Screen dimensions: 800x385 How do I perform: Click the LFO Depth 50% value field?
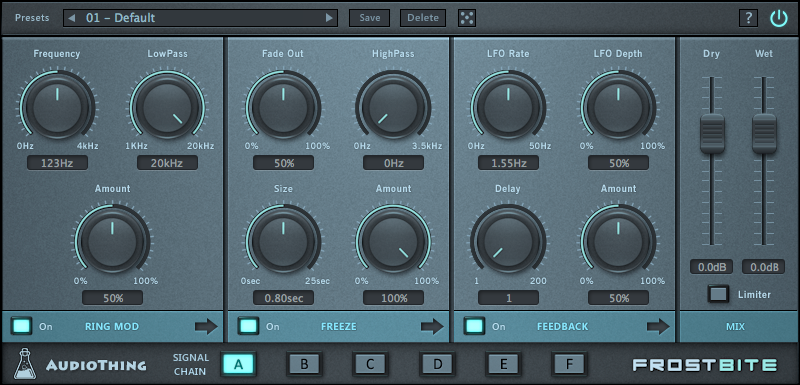[618, 163]
